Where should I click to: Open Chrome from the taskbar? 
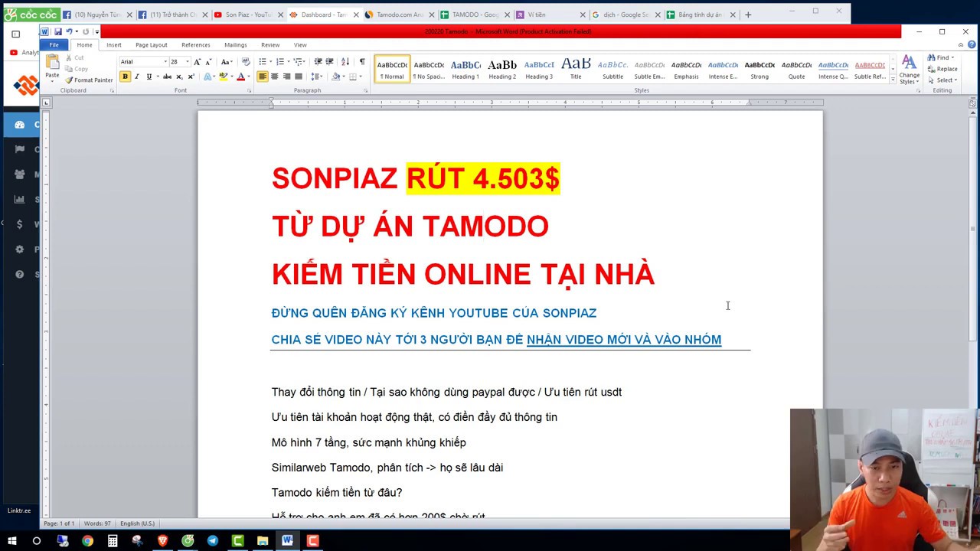[x=87, y=541]
